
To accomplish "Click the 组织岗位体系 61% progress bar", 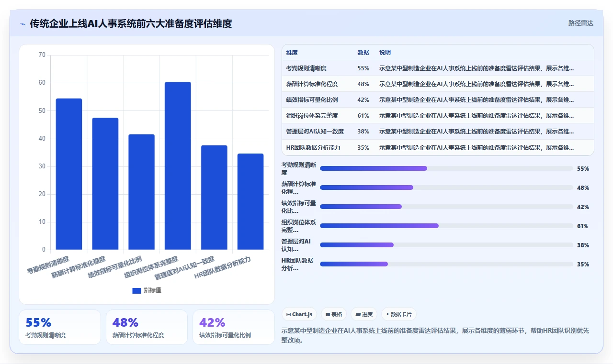I will click(446, 226).
